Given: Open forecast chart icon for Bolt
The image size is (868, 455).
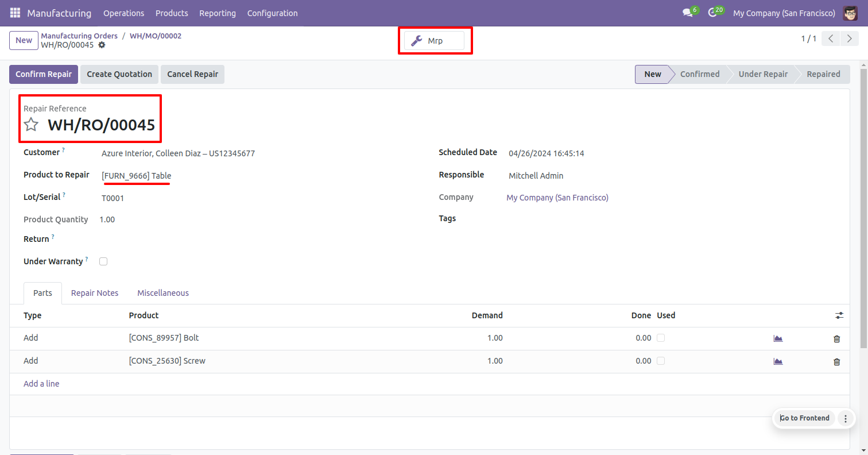Looking at the screenshot, I should coord(778,338).
